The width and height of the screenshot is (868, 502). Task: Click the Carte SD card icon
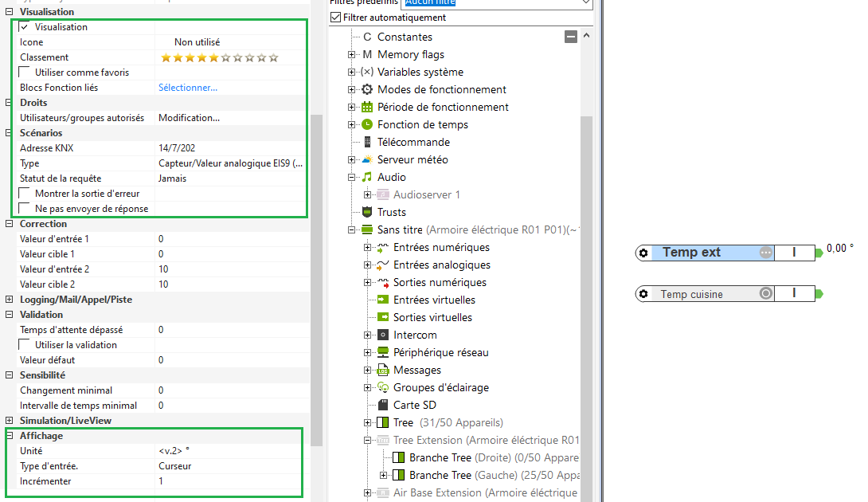point(382,405)
